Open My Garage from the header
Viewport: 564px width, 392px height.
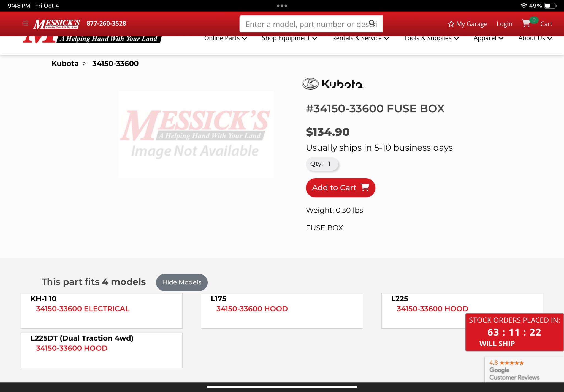point(468,24)
